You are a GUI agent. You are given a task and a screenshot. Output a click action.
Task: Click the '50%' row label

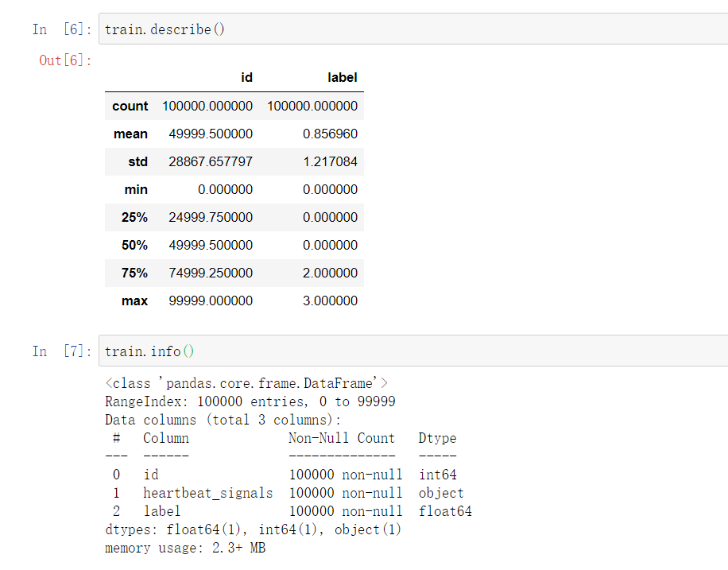tap(134, 246)
